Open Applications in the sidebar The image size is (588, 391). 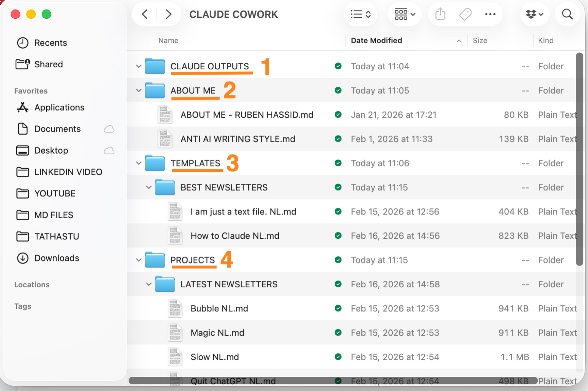pos(59,107)
